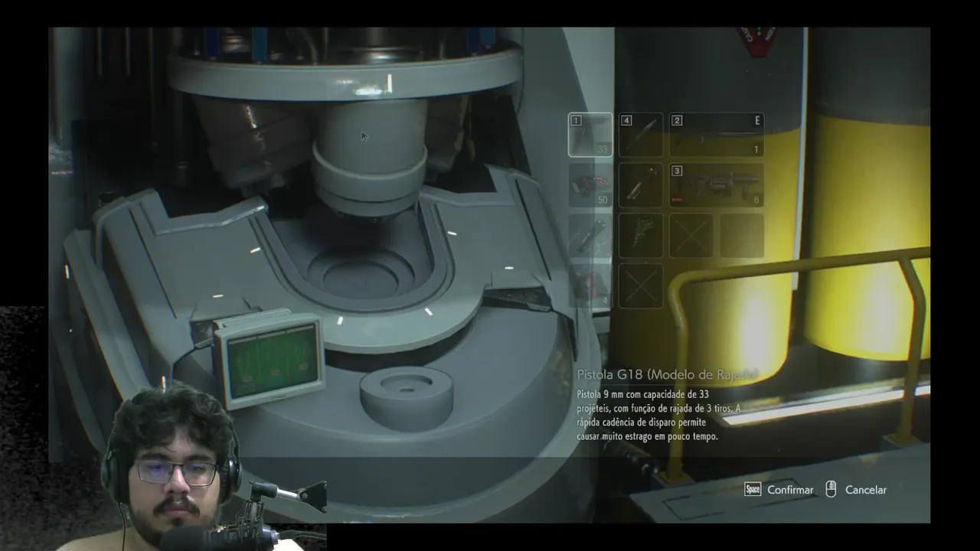The width and height of the screenshot is (980, 551).
Task: Select the equipped shotgun in slot 2
Action: pyautogui.click(x=717, y=135)
